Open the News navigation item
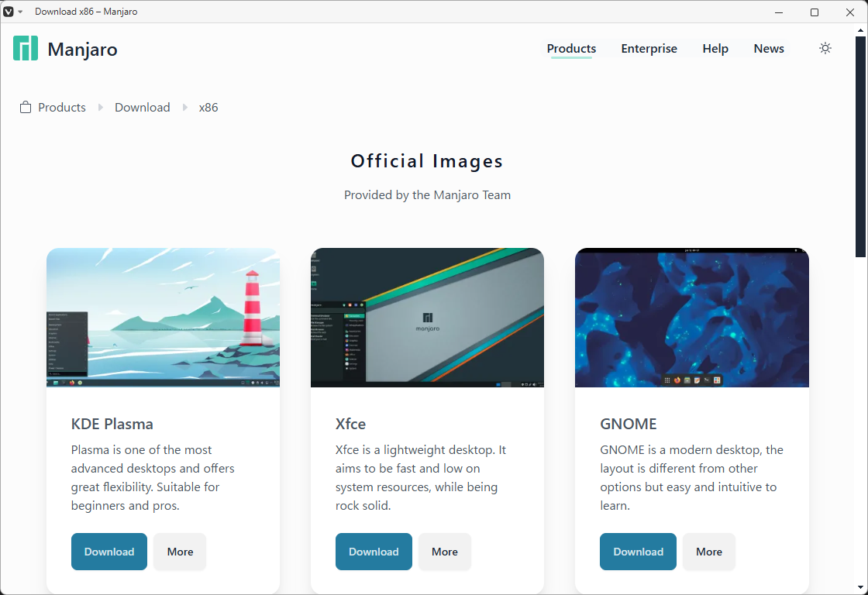The width and height of the screenshot is (868, 595). point(768,49)
